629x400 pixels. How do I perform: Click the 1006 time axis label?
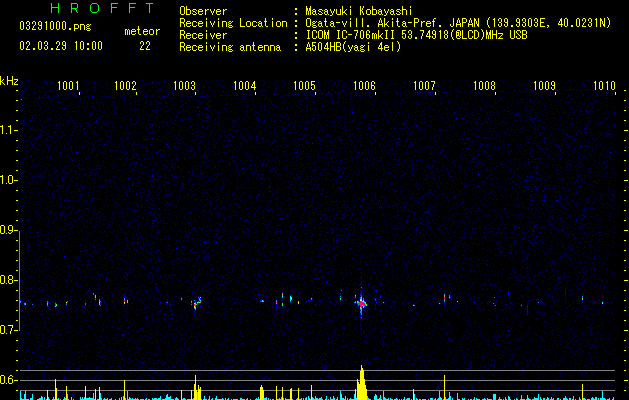[364, 85]
